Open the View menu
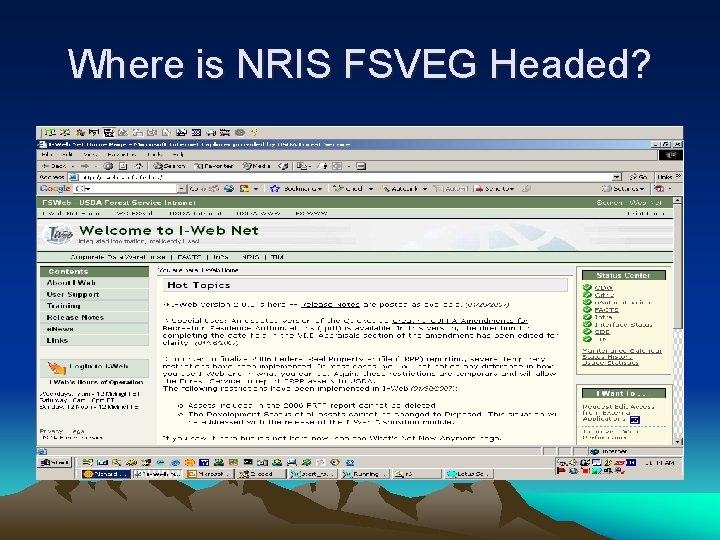 pos(90,155)
